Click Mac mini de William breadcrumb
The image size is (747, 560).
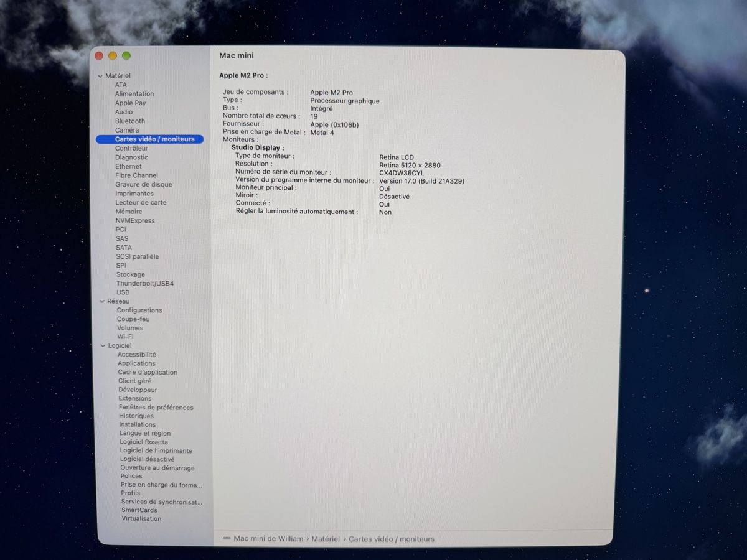[x=268, y=539]
